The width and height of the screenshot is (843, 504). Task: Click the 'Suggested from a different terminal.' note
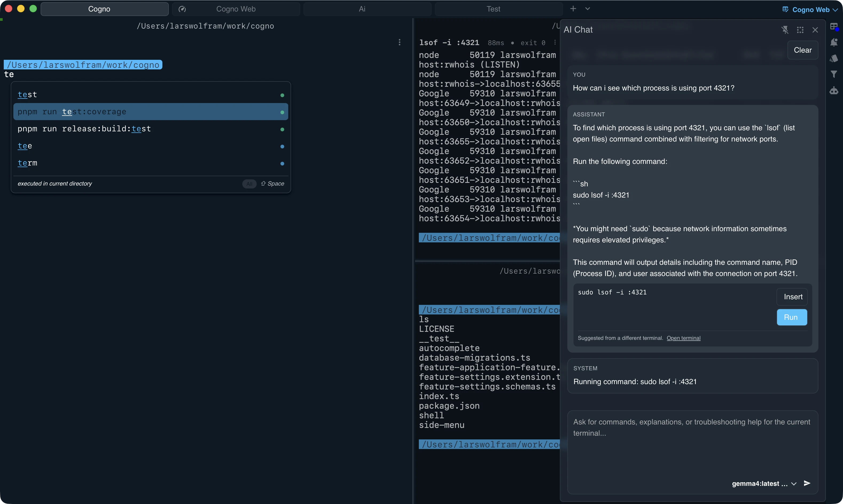[620, 338]
